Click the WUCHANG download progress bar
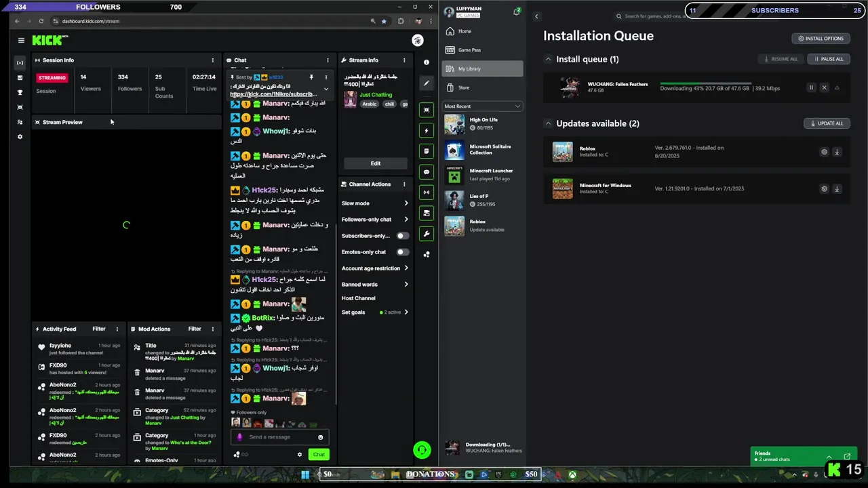Screen dimensions: 868x488 tap(705, 84)
